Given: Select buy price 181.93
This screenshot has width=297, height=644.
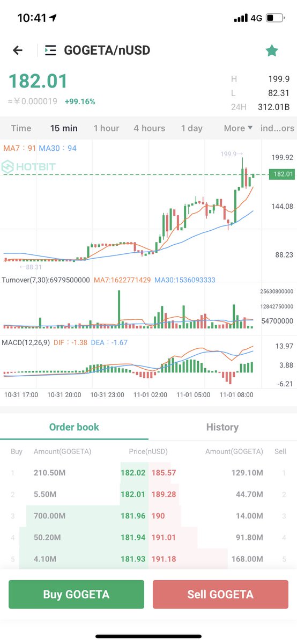Looking at the screenshot, I should (x=133, y=559).
